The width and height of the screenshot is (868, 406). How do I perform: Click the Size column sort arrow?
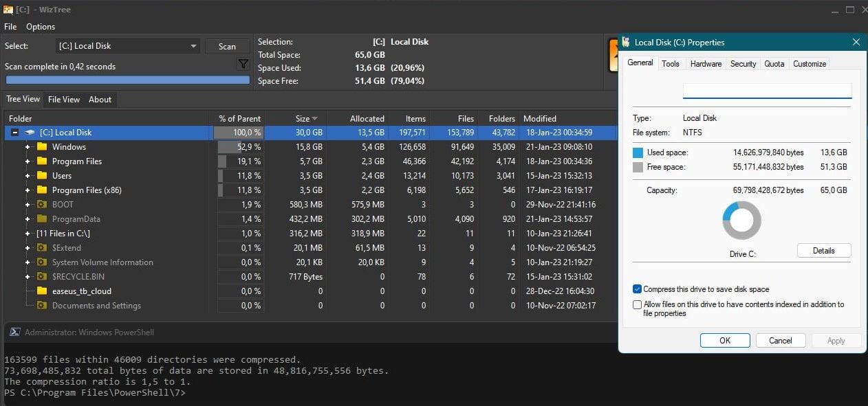[x=315, y=119]
